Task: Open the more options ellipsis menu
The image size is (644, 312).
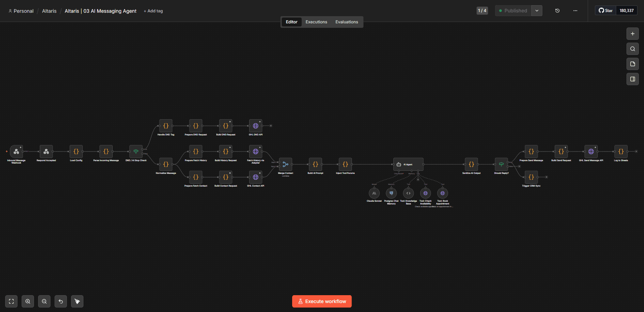Action: click(575, 11)
